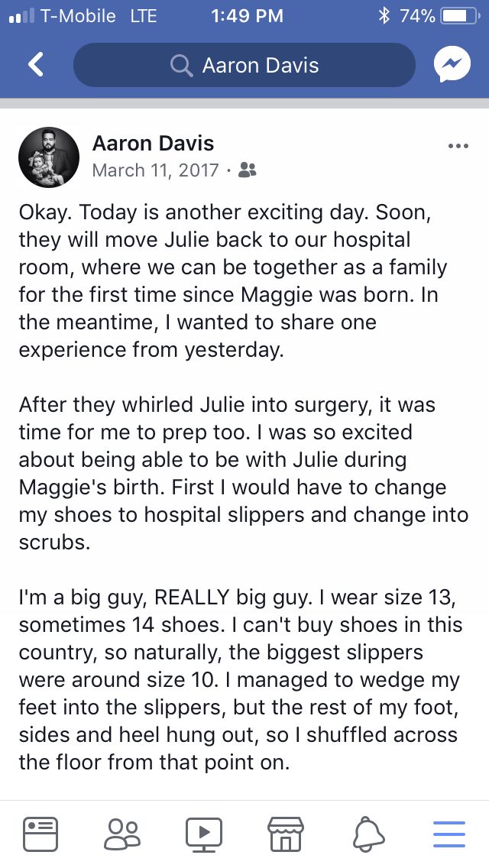
Task: Tap the friends audience icon beside date
Action: [x=248, y=170]
